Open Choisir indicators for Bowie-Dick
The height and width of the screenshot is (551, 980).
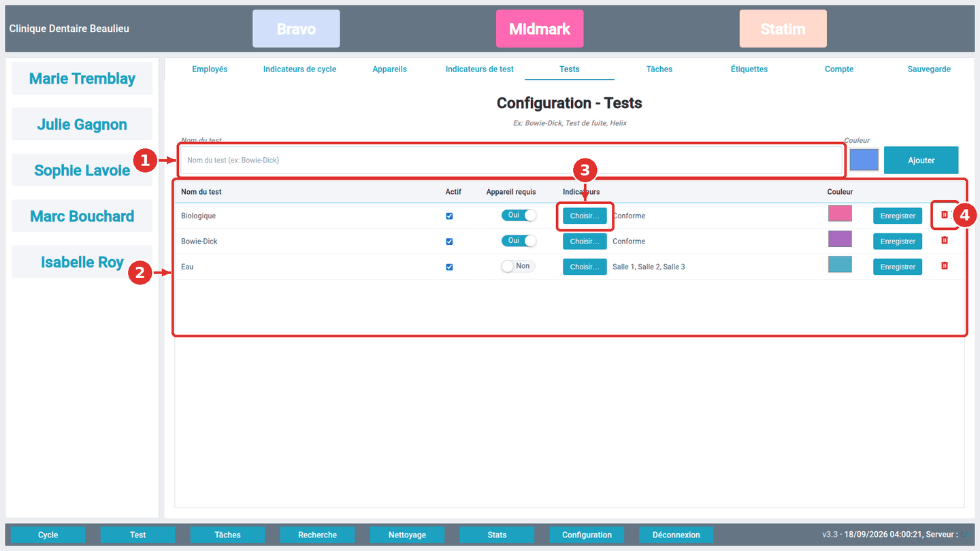coord(585,241)
